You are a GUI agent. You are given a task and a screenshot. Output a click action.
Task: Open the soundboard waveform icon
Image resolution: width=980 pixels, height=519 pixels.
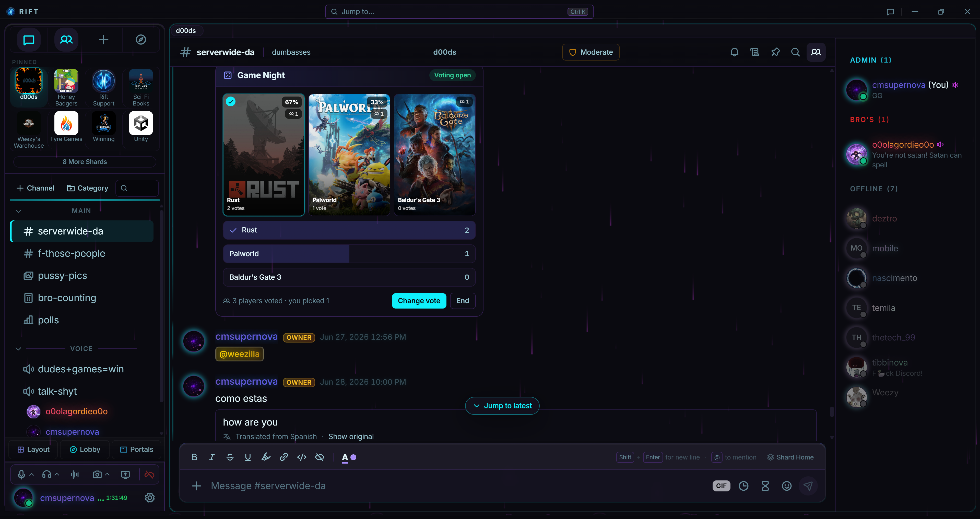pos(75,474)
